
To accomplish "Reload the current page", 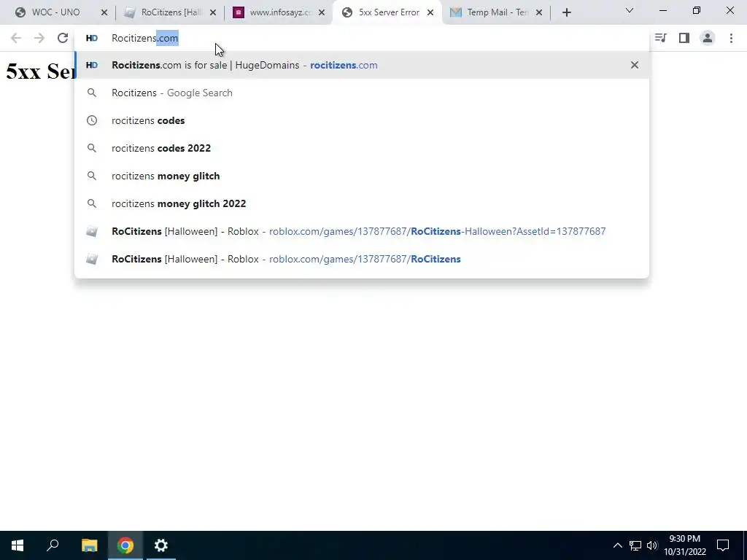I will click(63, 38).
